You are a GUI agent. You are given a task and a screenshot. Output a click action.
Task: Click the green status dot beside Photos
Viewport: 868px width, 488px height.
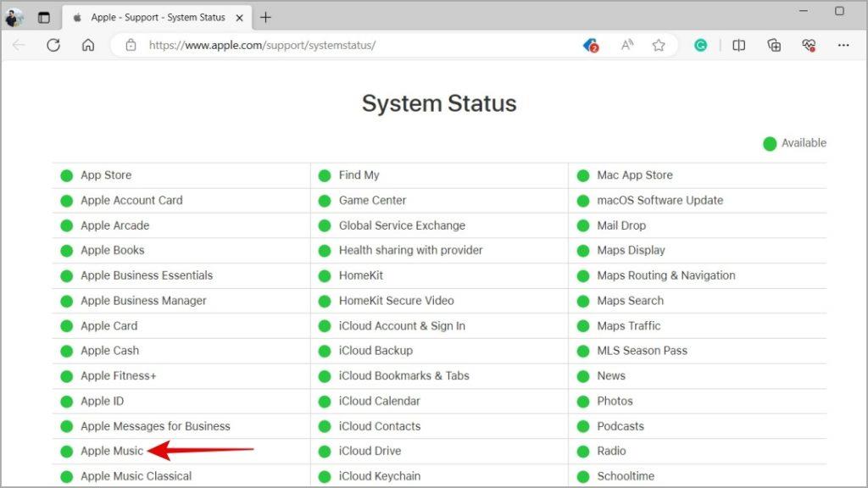(583, 402)
